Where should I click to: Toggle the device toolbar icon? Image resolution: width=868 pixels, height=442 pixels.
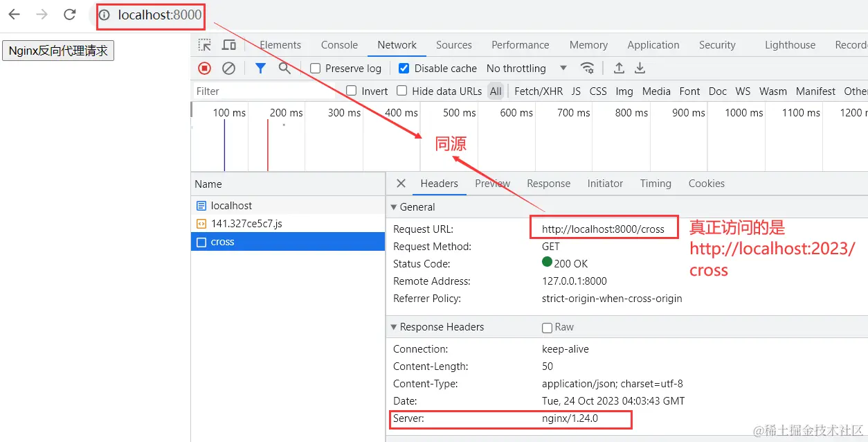(x=229, y=45)
